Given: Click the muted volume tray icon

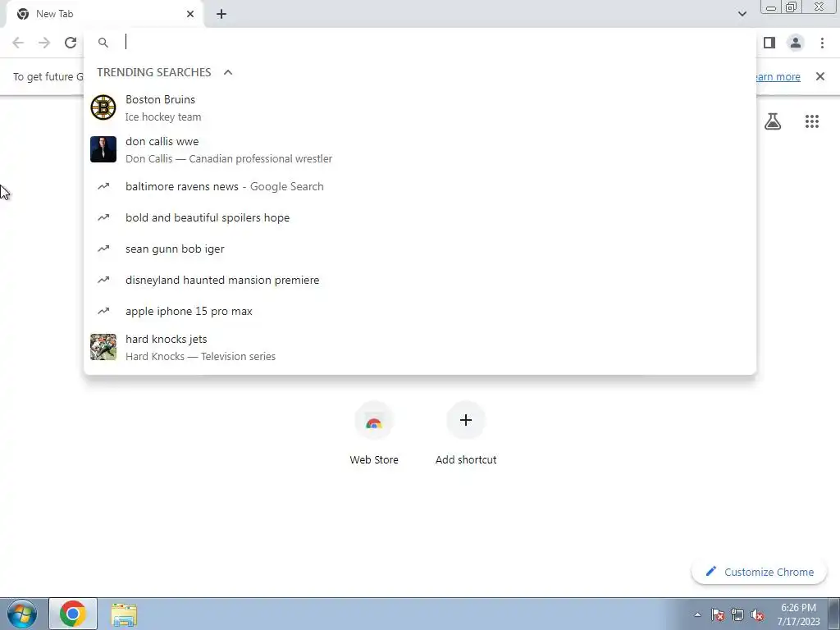Looking at the screenshot, I should point(757,615).
